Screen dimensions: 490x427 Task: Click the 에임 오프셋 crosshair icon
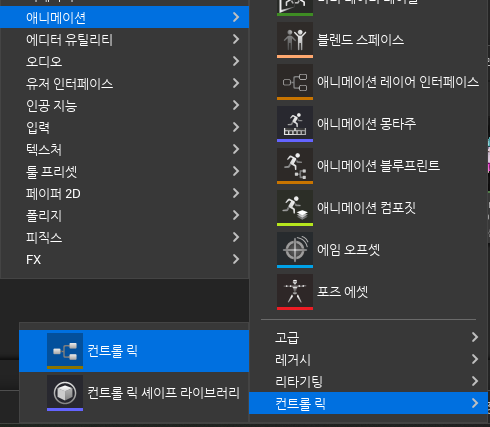[x=295, y=250]
